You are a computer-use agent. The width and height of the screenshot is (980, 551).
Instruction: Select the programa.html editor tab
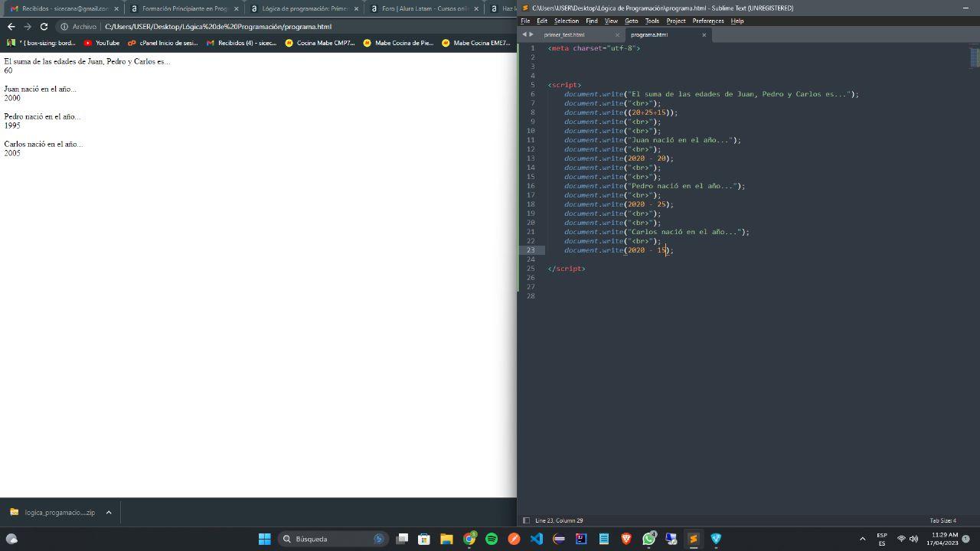[649, 34]
